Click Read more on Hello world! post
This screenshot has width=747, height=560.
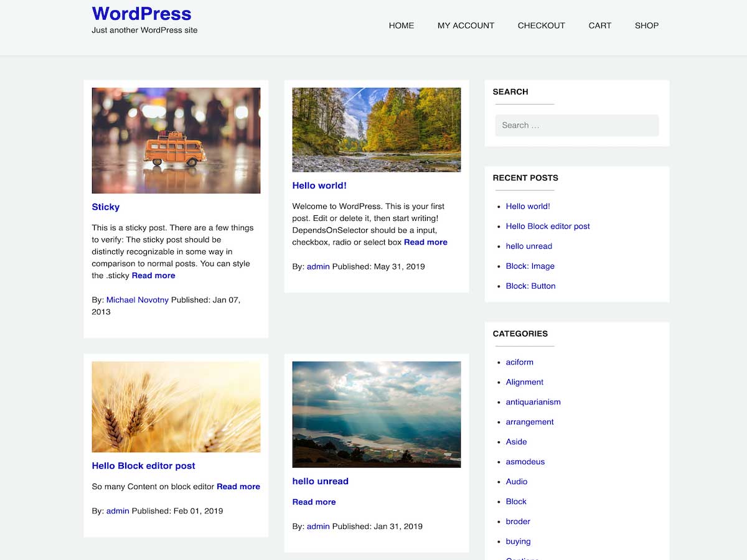(425, 242)
